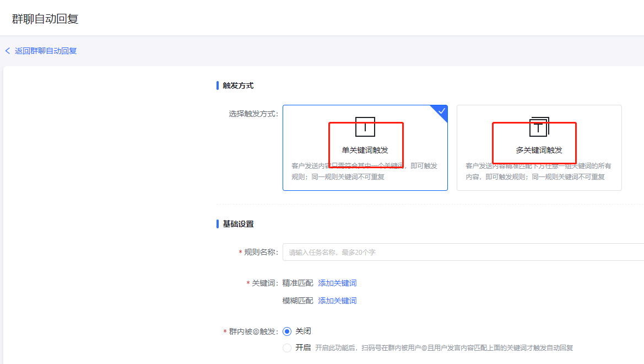Click the blue checkmark corner badge
The image size is (644, 364).
click(x=442, y=111)
